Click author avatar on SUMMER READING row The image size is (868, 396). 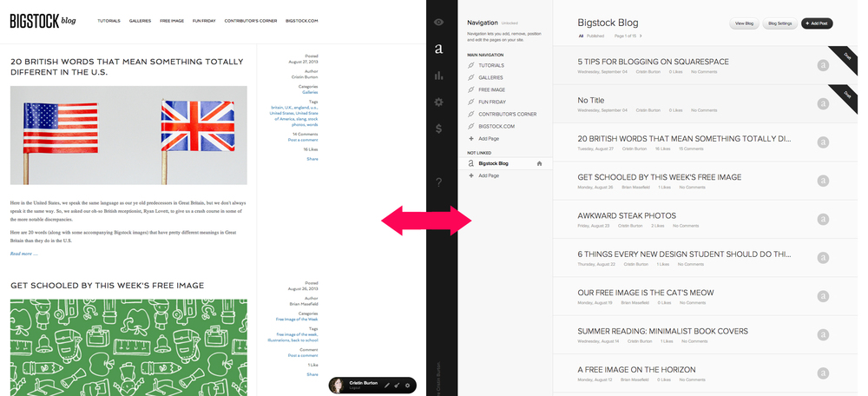pos(823,334)
